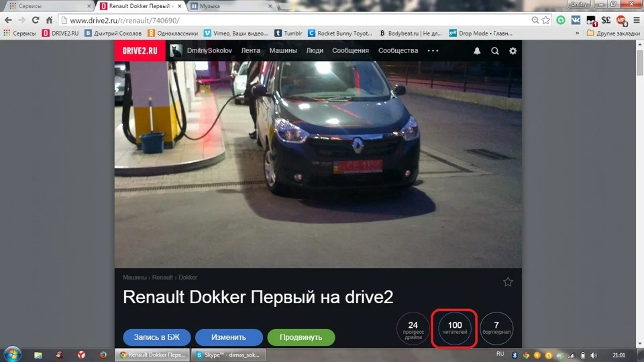Open the DRIVE2 site search magnifier
This screenshot has width=644, height=362.
[495, 51]
